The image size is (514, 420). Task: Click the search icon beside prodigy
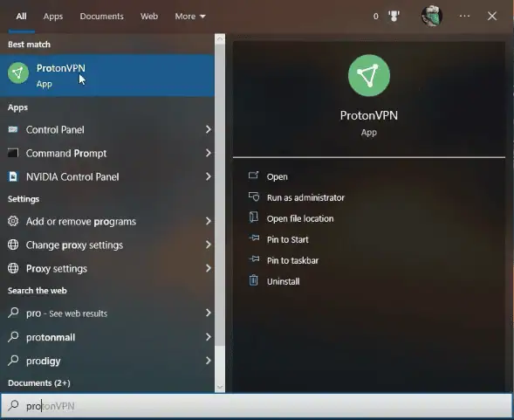pyautogui.click(x=13, y=361)
